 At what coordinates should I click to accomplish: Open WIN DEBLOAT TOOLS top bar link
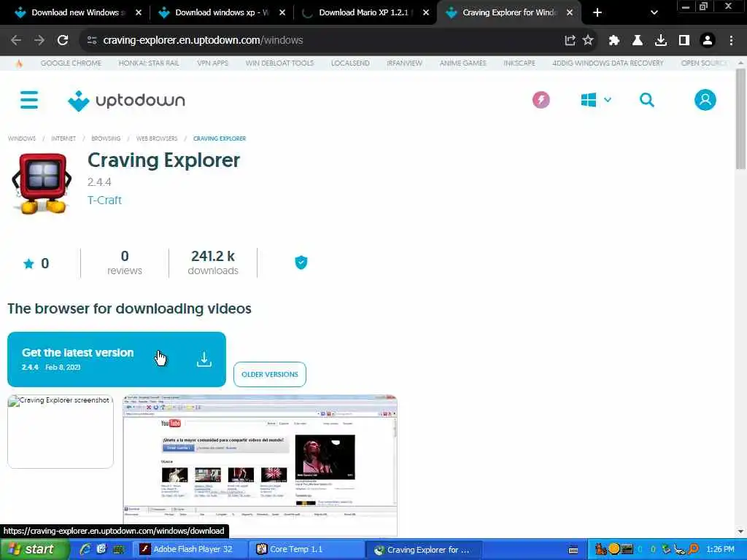coord(279,63)
